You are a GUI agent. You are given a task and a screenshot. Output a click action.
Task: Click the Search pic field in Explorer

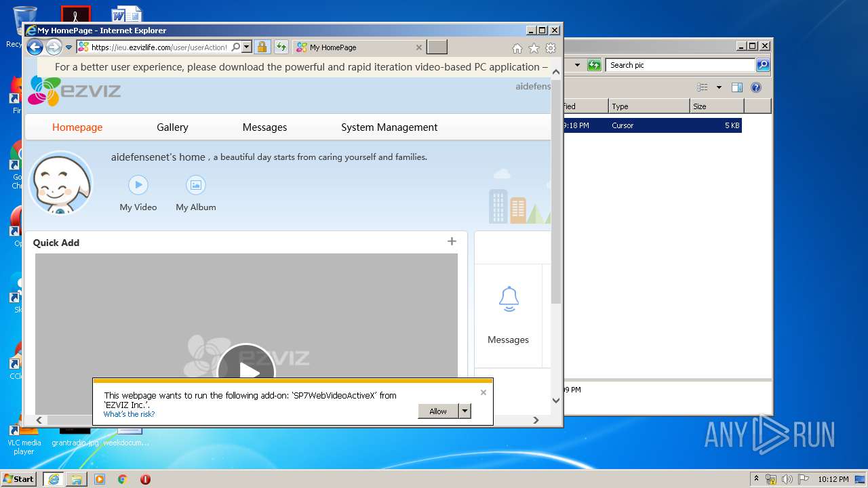(680, 65)
